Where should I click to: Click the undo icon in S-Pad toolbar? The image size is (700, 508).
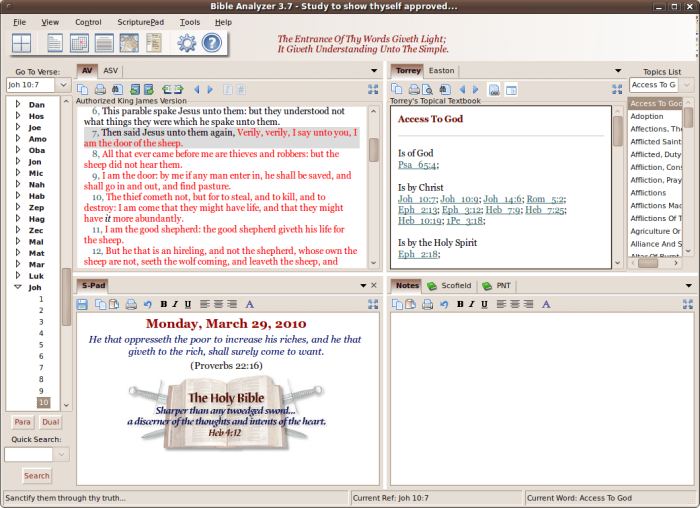[148, 304]
